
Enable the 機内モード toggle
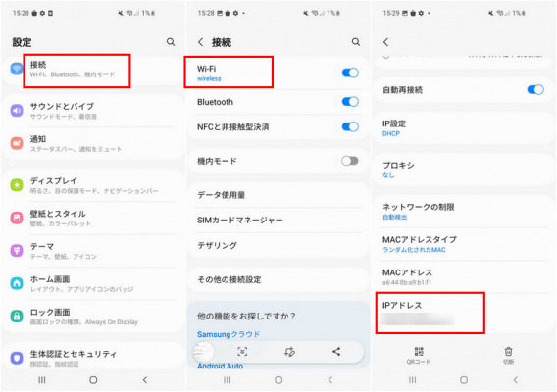coord(350,161)
